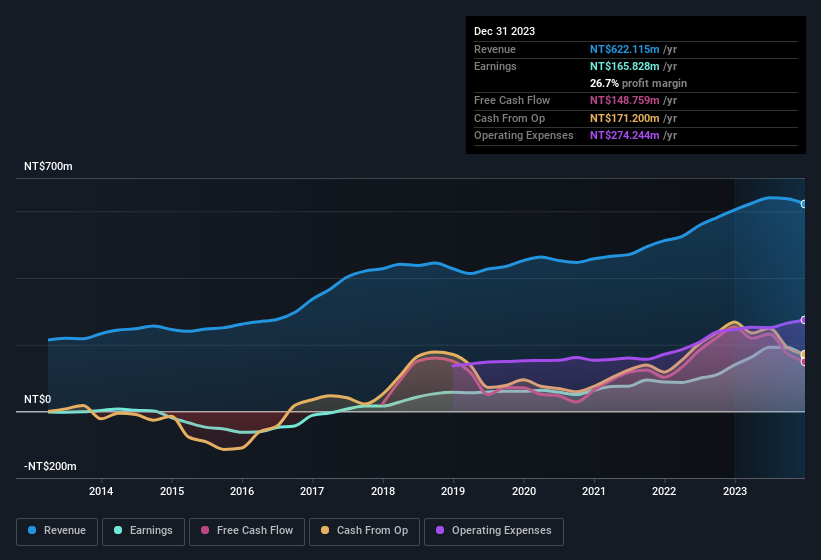The height and width of the screenshot is (560, 821).
Task: Click the NT$622.115m Revenue value in tooltip
Action: coord(625,49)
